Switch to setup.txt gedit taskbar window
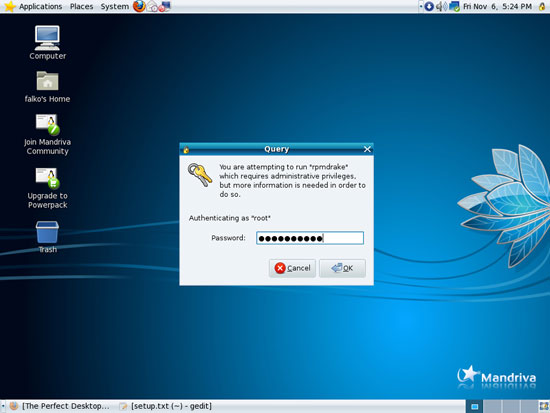The height and width of the screenshot is (413, 550). point(166,406)
